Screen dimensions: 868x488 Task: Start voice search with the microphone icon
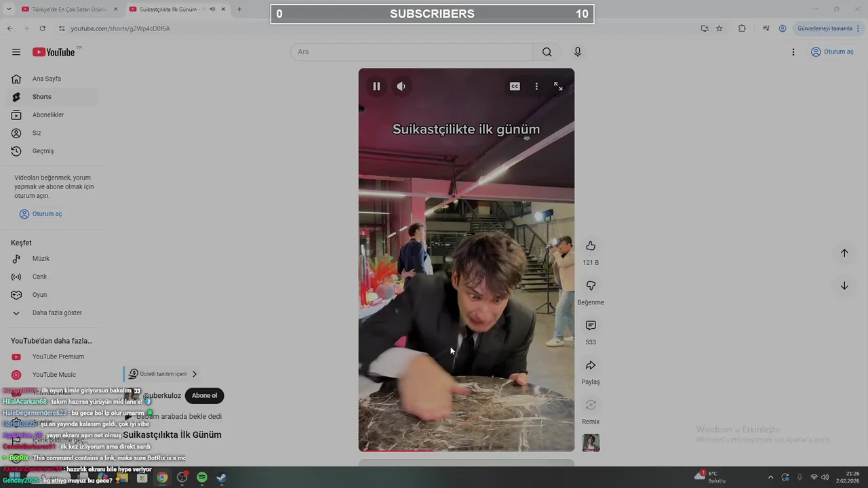[578, 52]
